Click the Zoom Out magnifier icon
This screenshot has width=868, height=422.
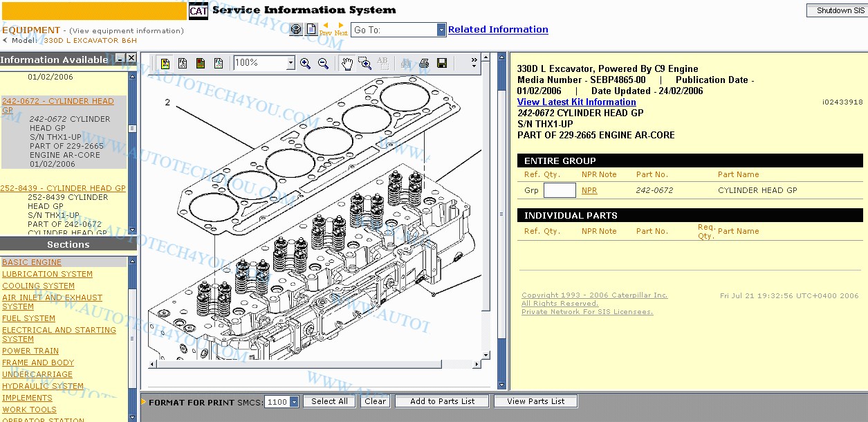point(323,64)
